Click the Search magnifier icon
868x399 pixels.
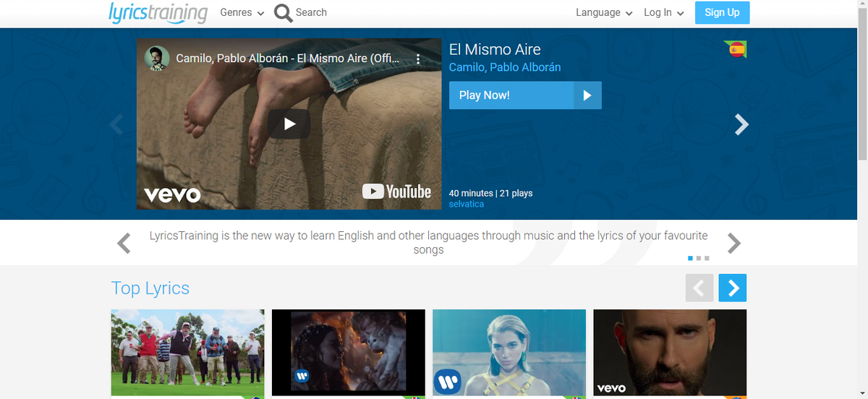coord(284,13)
